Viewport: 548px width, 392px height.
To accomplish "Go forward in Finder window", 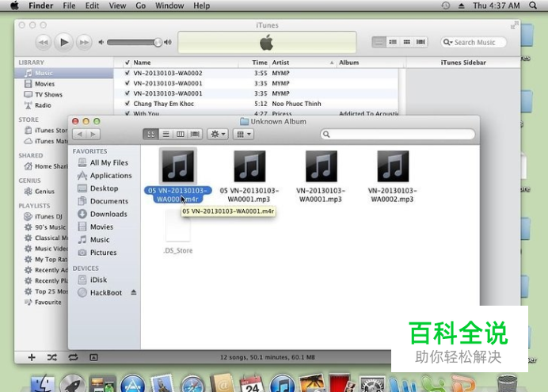I will (x=93, y=134).
